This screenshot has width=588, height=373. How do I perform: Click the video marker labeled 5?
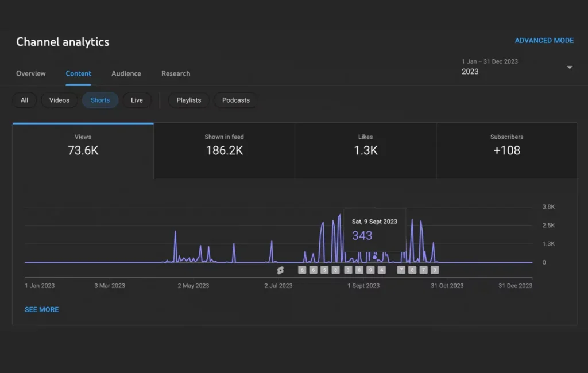point(324,270)
